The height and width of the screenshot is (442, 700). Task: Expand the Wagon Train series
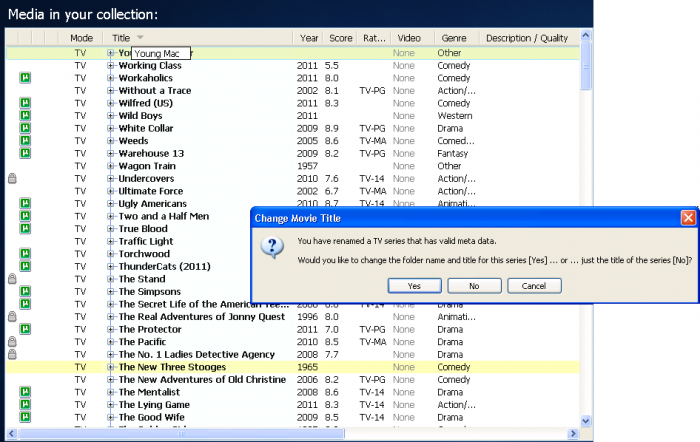(x=110, y=166)
